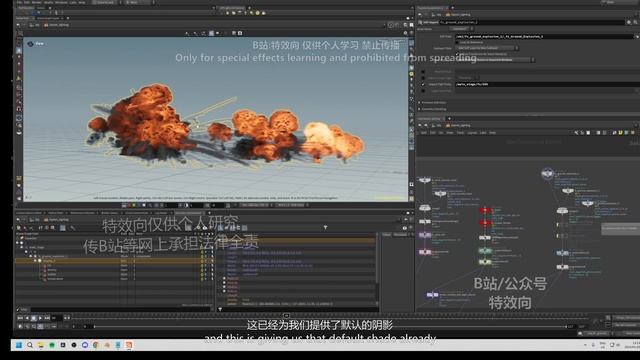
Task: Add a new tab to the network pane
Action: point(449,119)
